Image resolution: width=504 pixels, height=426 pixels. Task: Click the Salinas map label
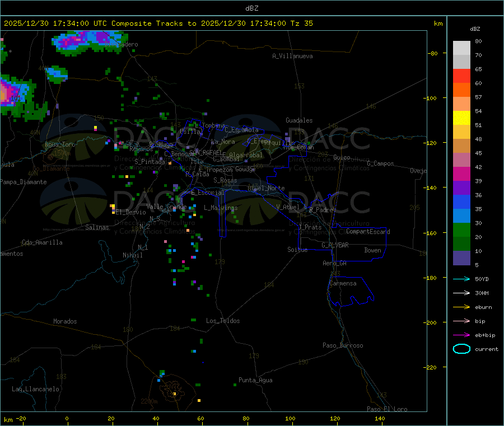97,227
